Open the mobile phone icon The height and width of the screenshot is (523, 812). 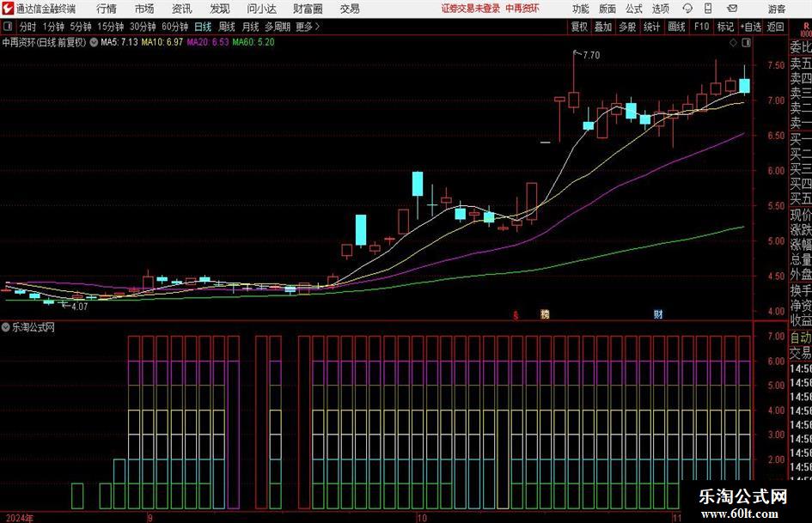[x=708, y=9]
